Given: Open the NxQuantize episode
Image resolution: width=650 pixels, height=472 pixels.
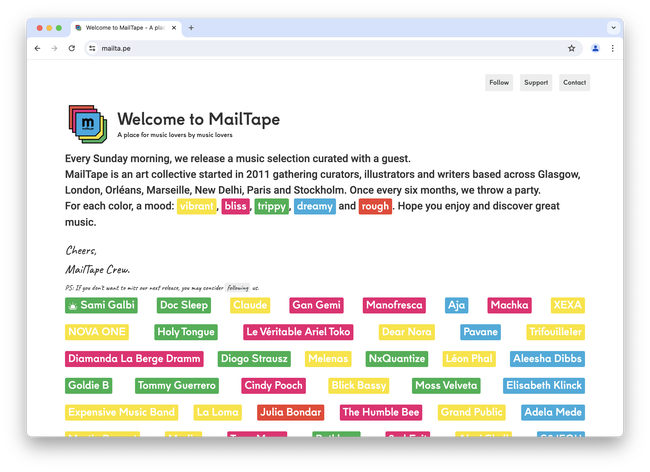Looking at the screenshot, I should [x=397, y=359].
